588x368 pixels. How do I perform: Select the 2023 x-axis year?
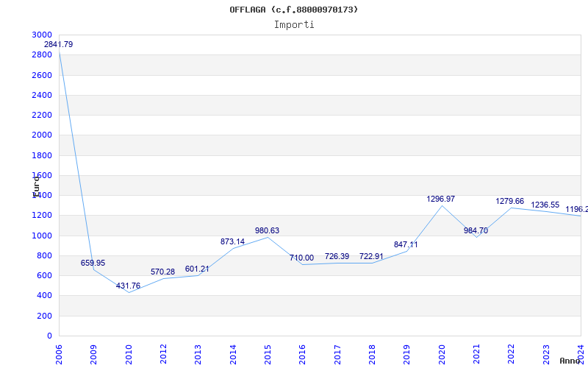tap(546, 354)
